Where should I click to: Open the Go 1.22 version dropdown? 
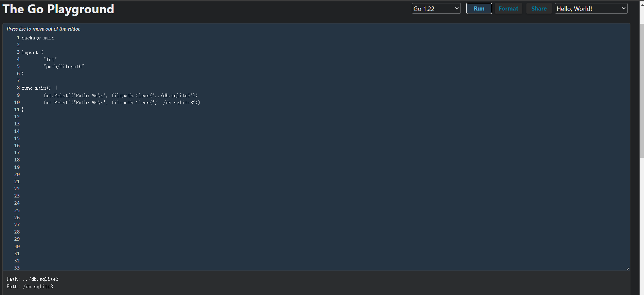(x=436, y=8)
